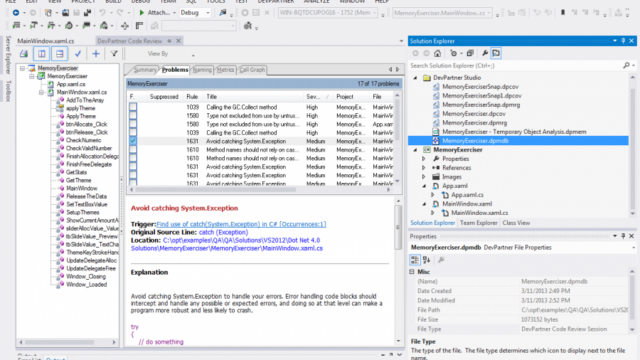Expand the References node in Solution Explorer
Image resolution: width=640 pixels, height=360 pixels.
tap(424, 168)
